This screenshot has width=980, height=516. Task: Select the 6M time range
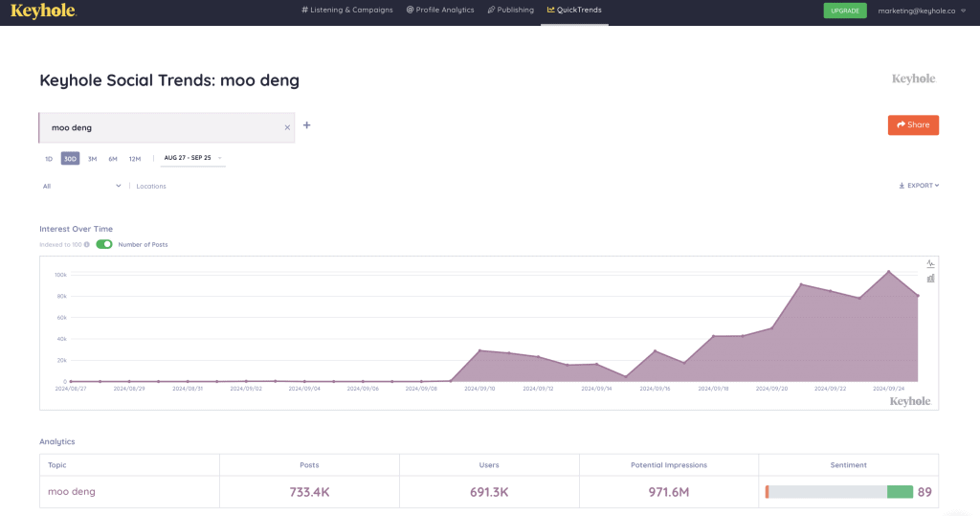(113, 159)
